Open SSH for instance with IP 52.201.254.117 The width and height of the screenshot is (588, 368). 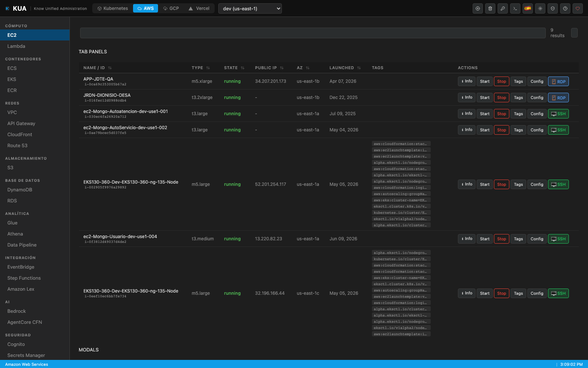pyautogui.click(x=558, y=184)
